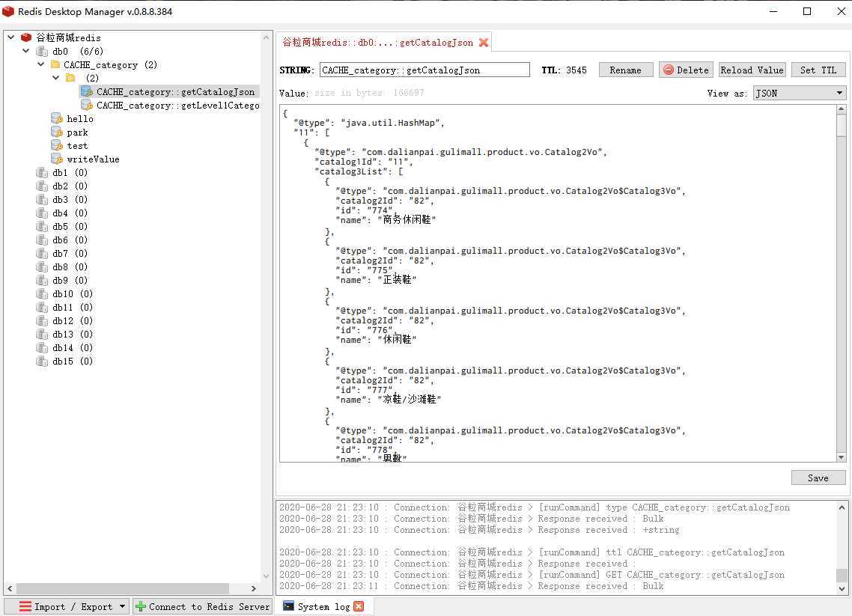
Task: Click Set TTL button
Action: [x=818, y=70]
